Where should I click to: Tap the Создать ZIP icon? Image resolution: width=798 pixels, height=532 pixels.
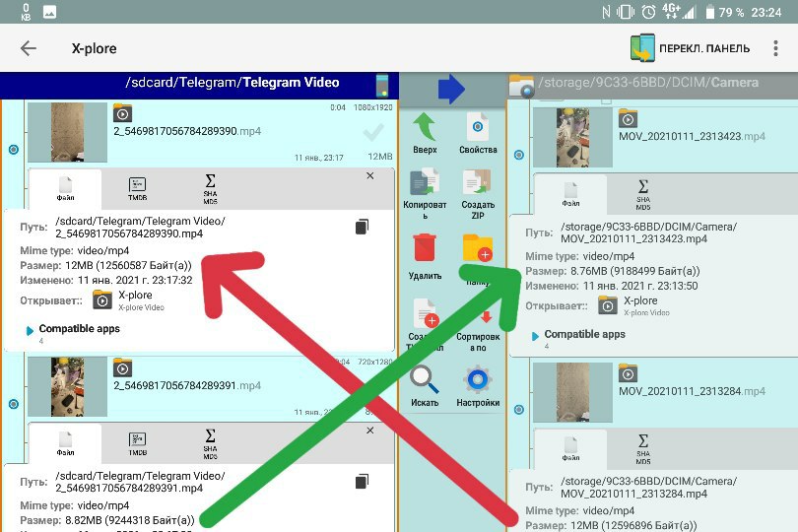[477, 183]
